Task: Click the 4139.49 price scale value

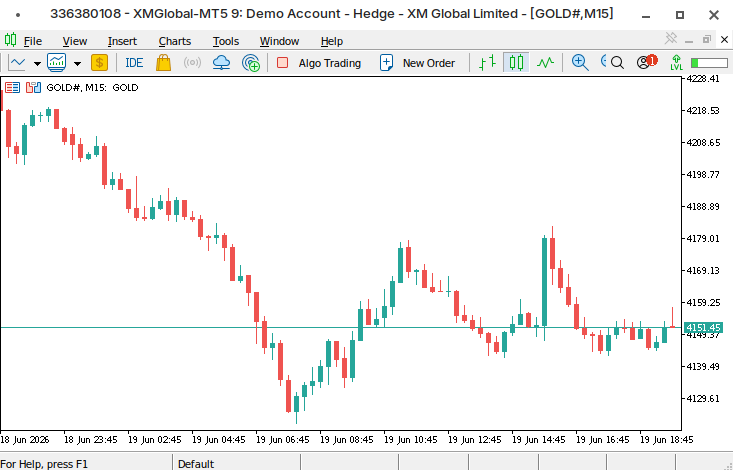Action: 703,367
